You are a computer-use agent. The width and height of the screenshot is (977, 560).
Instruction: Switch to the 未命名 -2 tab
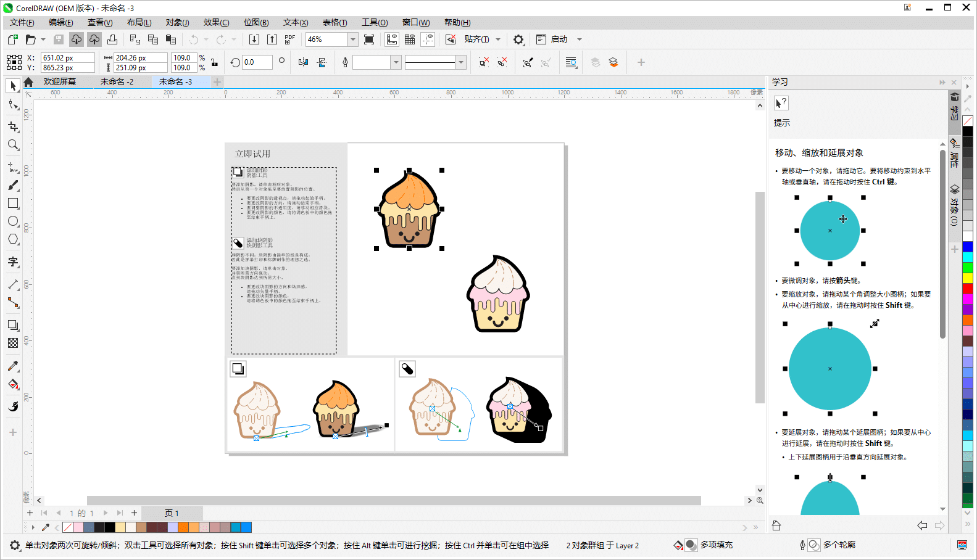coord(117,81)
